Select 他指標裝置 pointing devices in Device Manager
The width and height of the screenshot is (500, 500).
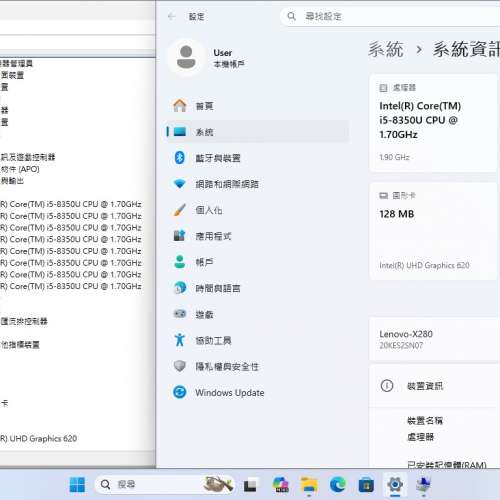pos(20,345)
